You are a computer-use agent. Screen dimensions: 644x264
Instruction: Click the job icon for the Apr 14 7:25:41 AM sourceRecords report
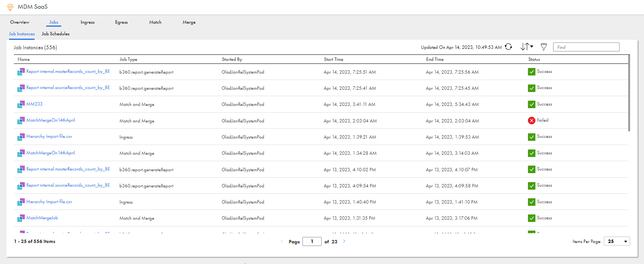point(21,88)
